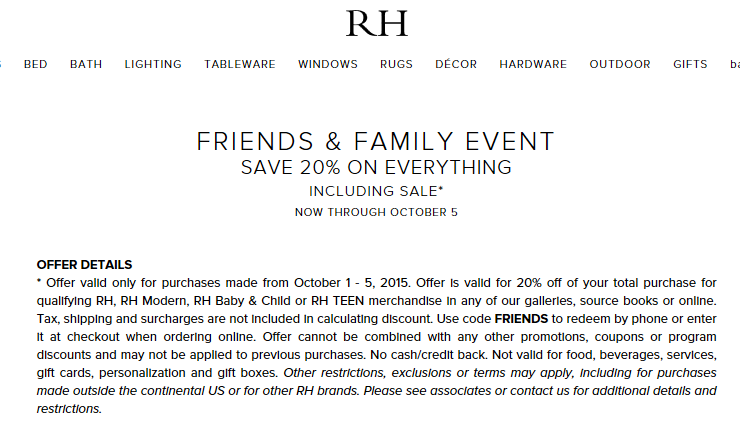Image resolution: width=740 pixels, height=438 pixels.
Task: Click the OFFER DETAILS heading
Action: tap(84, 265)
